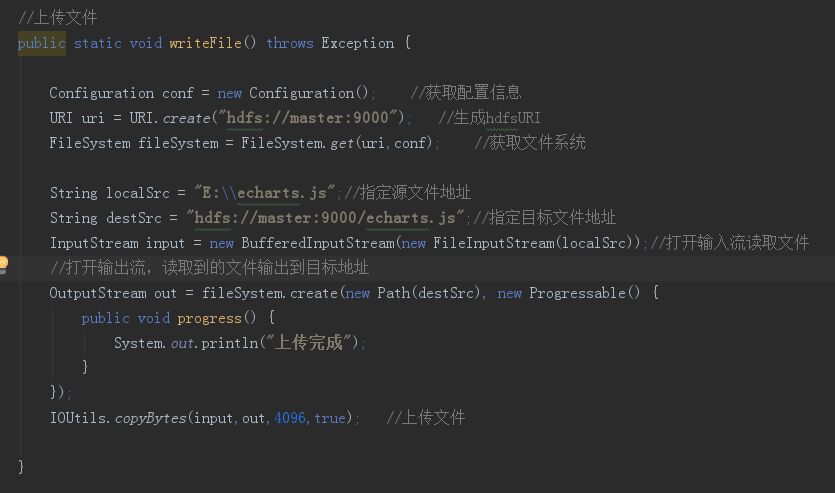Click the "hdfs://master:9000/echarts.js" string
Screen dimensions: 835x493
click(327, 218)
